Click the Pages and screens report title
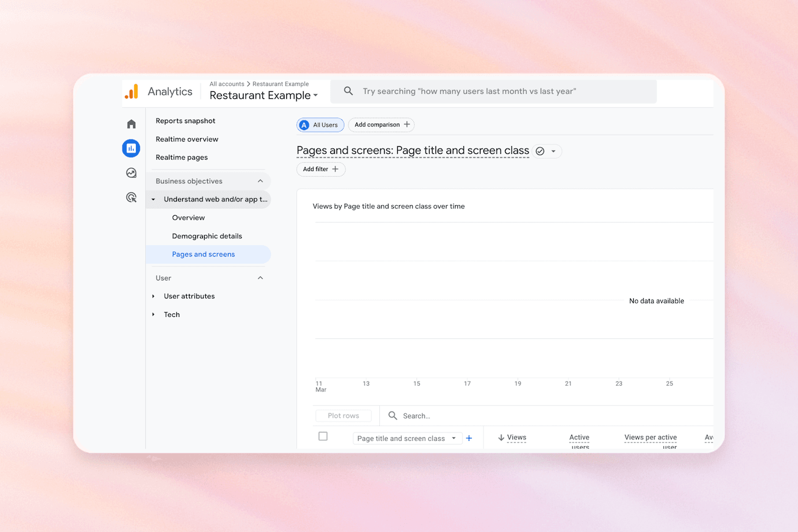This screenshot has width=798, height=532. [x=413, y=150]
